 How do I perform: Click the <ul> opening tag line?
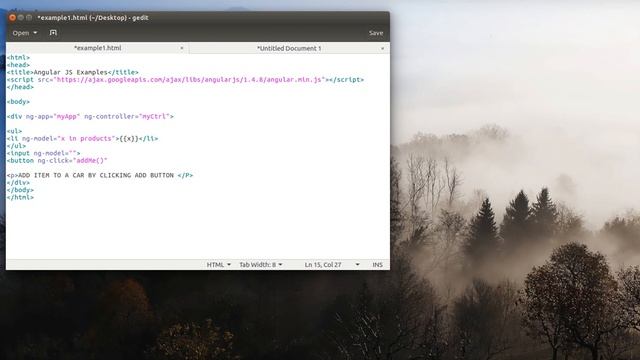pyautogui.click(x=14, y=131)
